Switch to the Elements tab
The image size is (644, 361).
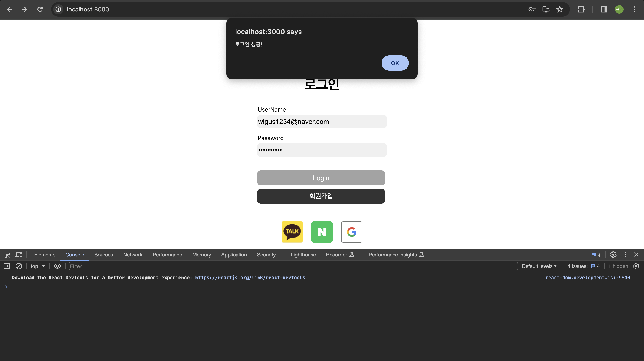[45, 255]
